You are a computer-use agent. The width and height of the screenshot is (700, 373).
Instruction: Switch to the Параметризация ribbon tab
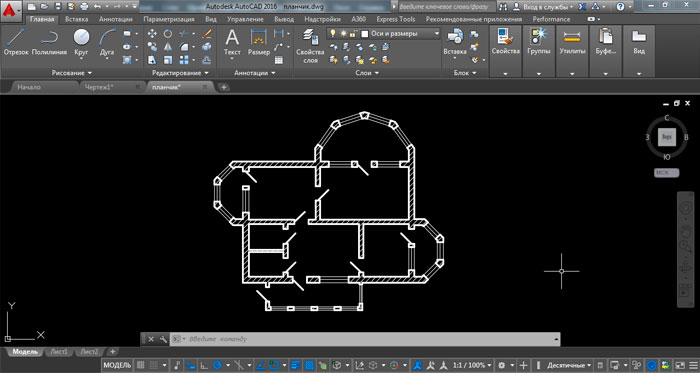(x=169, y=19)
